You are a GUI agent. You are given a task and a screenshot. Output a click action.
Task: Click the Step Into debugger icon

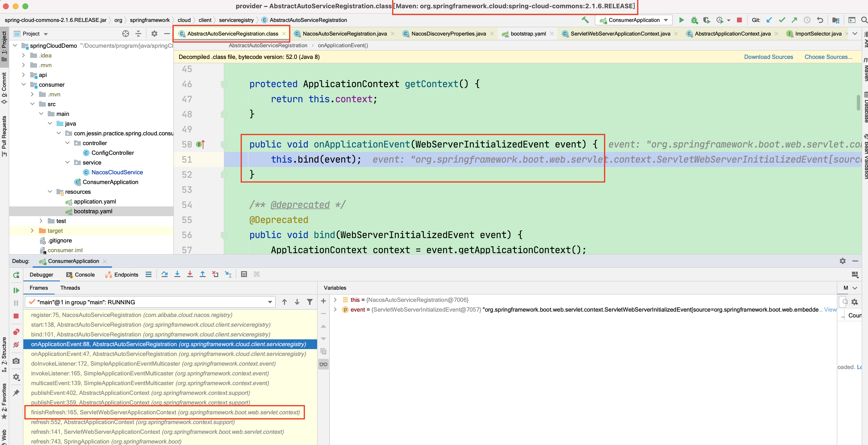(177, 274)
